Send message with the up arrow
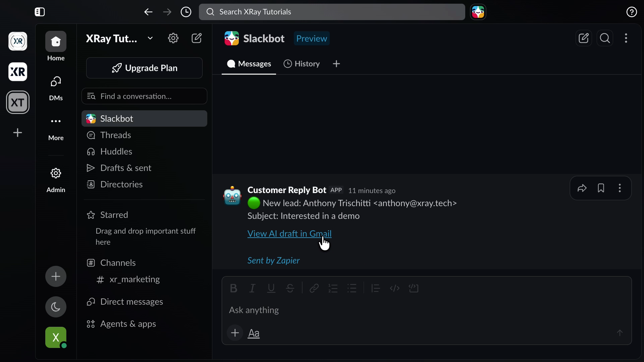This screenshot has height=362, width=644. tap(620, 333)
